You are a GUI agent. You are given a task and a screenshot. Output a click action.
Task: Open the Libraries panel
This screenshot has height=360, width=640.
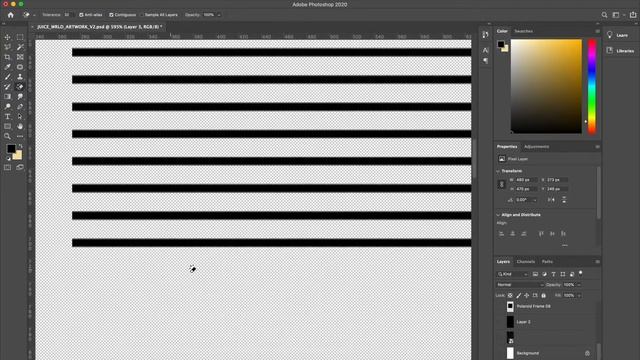pyautogui.click(x=620, y=51)
